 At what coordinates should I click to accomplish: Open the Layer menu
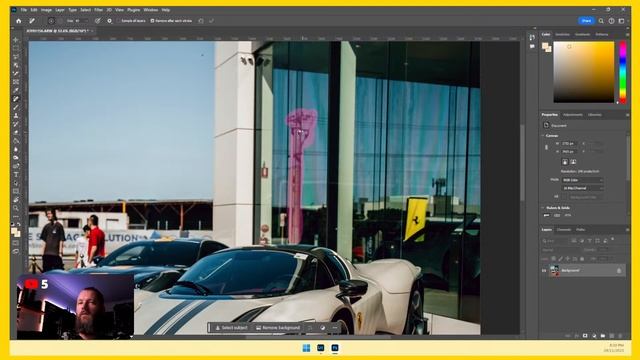(x=60, y=10)
